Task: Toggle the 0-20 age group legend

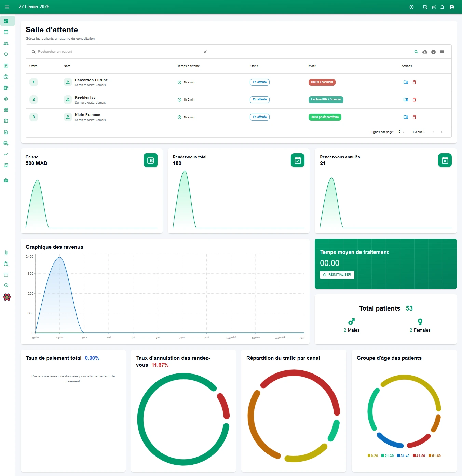Action: (372, 456)
